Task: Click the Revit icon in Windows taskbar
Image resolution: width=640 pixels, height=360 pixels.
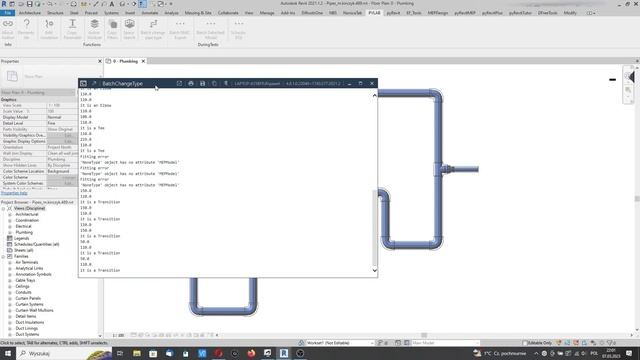Action: 284,353
